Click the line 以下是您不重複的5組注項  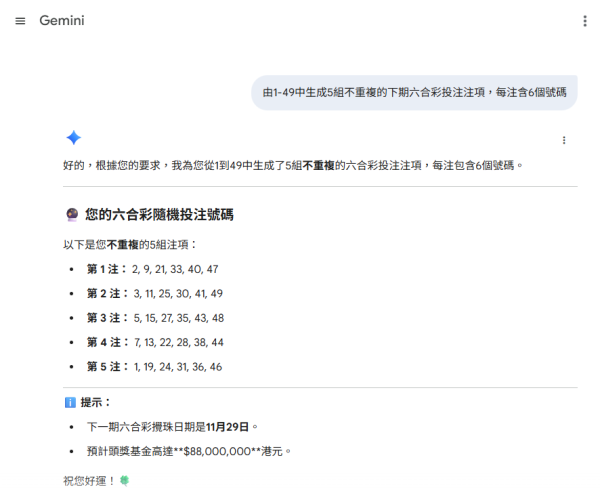(130, 245)
